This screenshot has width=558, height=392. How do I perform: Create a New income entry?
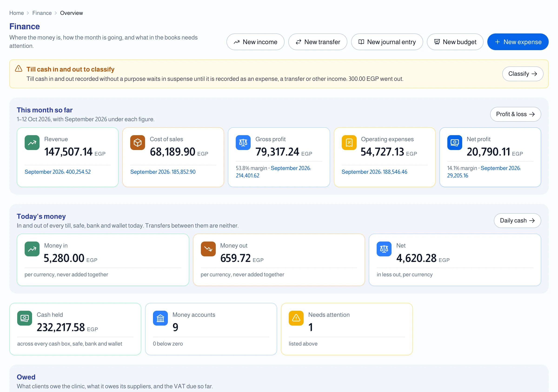(x=256, y=42)
